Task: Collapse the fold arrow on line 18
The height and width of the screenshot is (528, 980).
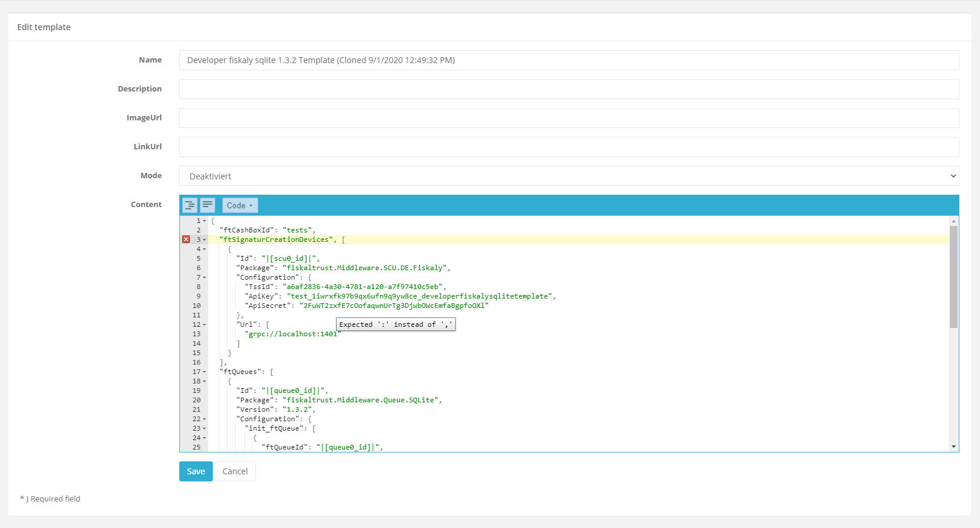Action: [x=205, y=381]
